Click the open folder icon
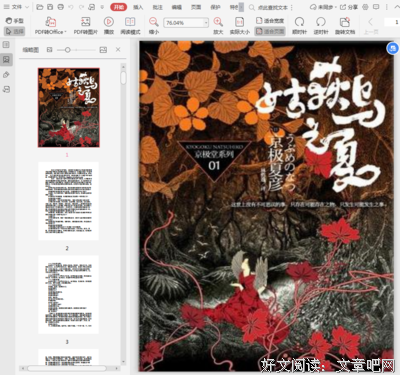400x375 pixels. click(39, 7)
